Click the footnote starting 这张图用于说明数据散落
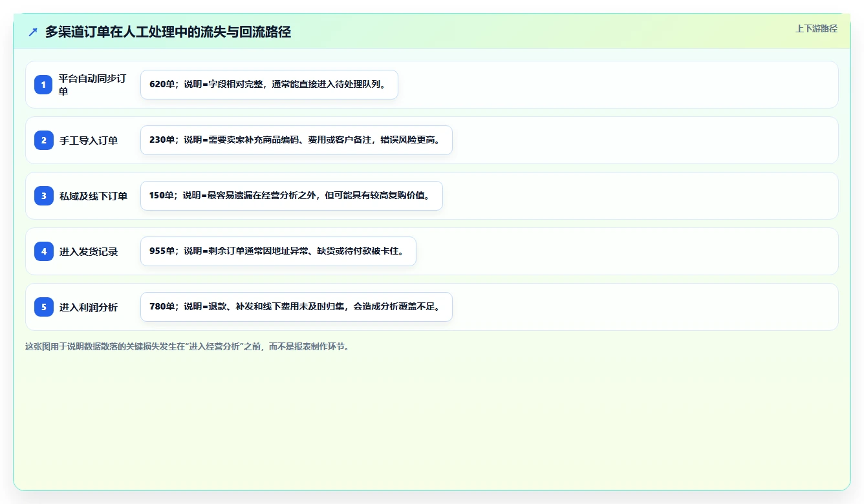The height and width of the screenshot is (504, 864). point(188,346)
